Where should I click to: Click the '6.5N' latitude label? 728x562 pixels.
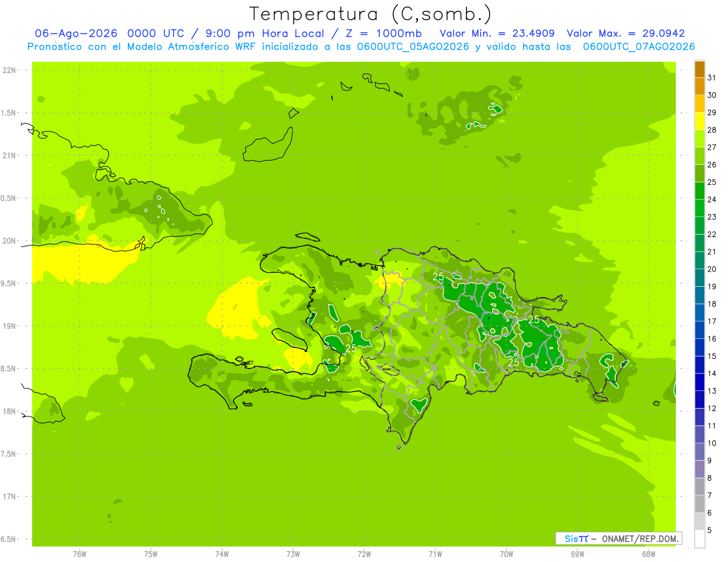8,540
